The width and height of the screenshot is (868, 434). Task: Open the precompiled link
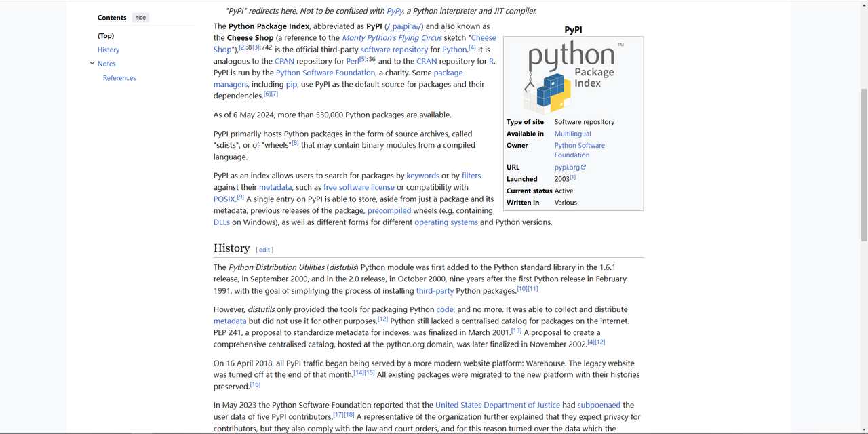click(x=389, y=210)
